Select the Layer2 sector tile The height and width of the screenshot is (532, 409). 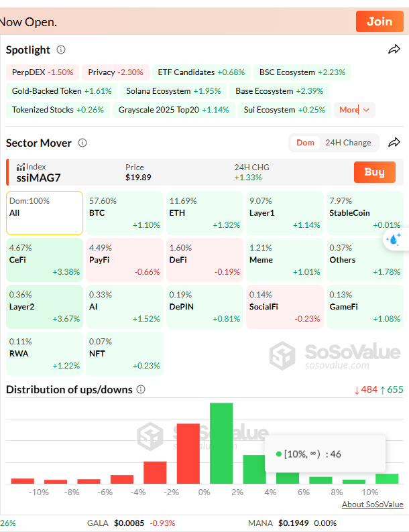pos(44,306)
